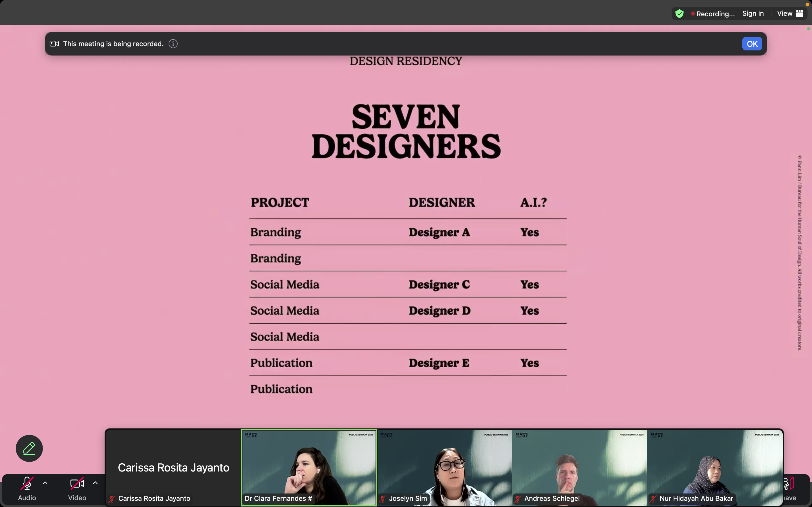The height and width of the screenshot is (507, 812).
Task: Select Carissa Rosita Jayanto participant tile
Action: (173, 468)
